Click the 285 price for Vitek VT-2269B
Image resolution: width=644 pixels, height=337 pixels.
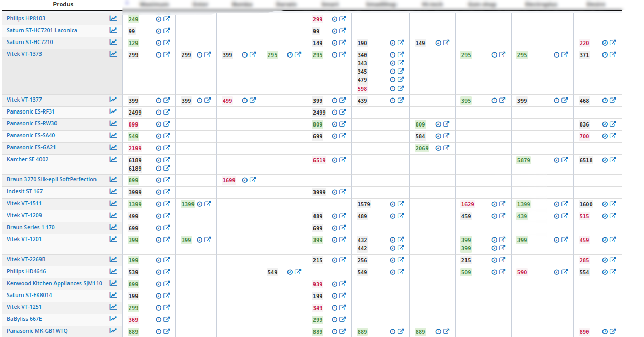point(584,260)
